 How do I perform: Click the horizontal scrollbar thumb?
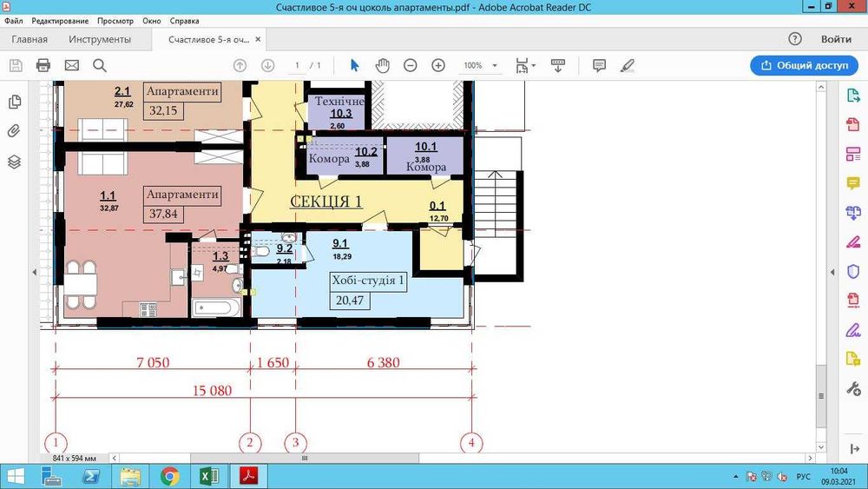click(305, 458)
